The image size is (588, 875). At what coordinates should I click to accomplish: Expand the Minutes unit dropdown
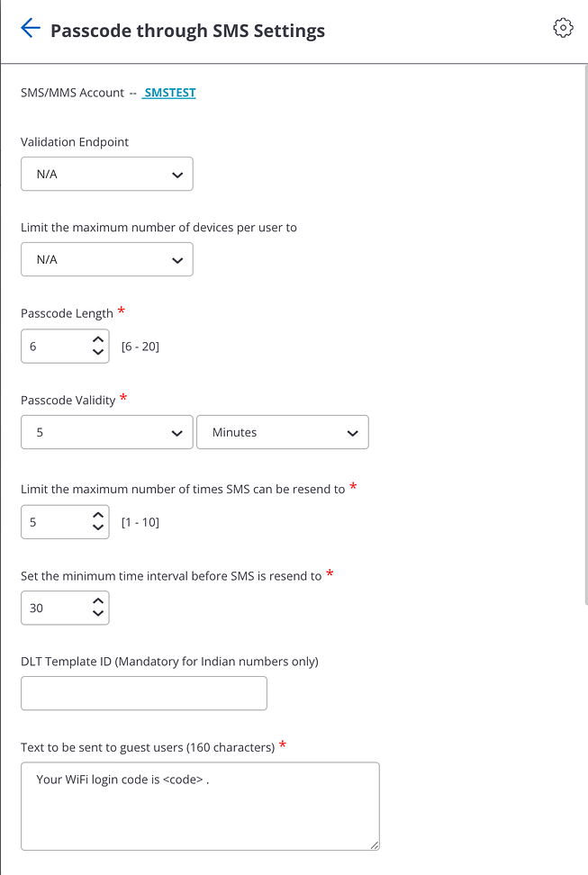tap(282, 432)
